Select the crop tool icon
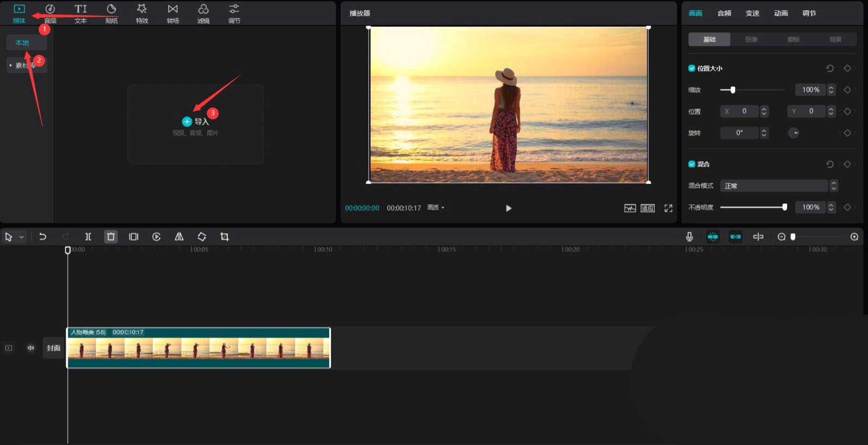 (225, 237)
